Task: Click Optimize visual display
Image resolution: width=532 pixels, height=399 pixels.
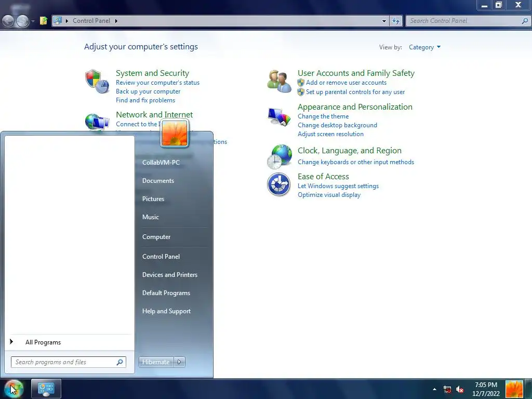Action: 329,195
